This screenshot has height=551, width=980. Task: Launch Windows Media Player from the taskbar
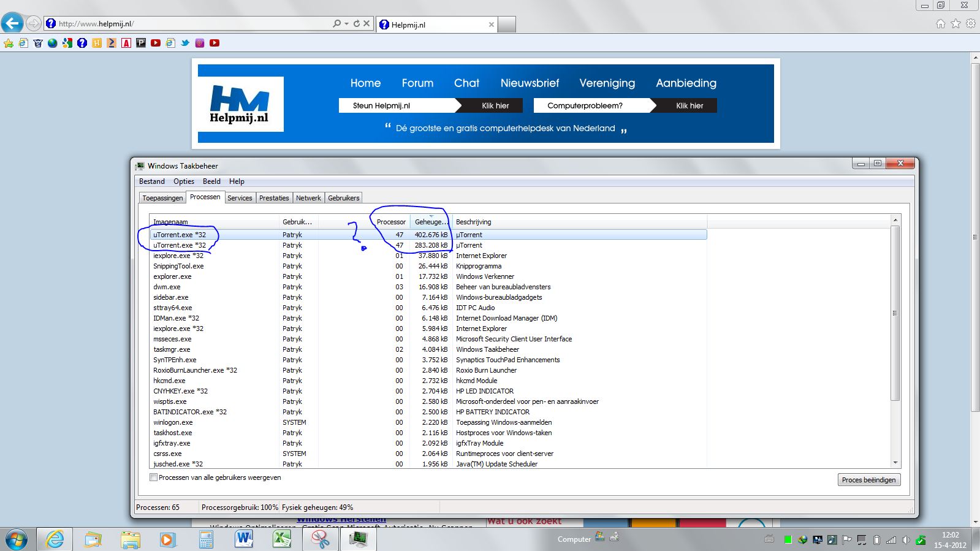[x=167, y=539]
